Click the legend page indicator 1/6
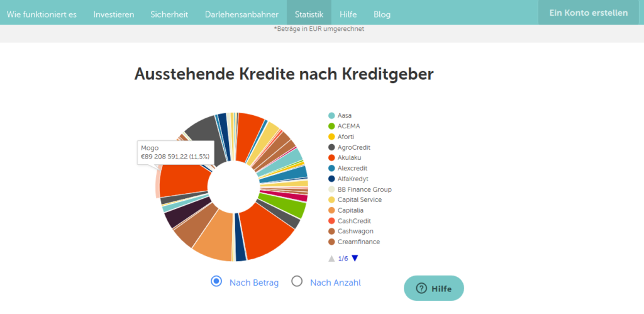644x314 pixels. [x=343, y=259]
